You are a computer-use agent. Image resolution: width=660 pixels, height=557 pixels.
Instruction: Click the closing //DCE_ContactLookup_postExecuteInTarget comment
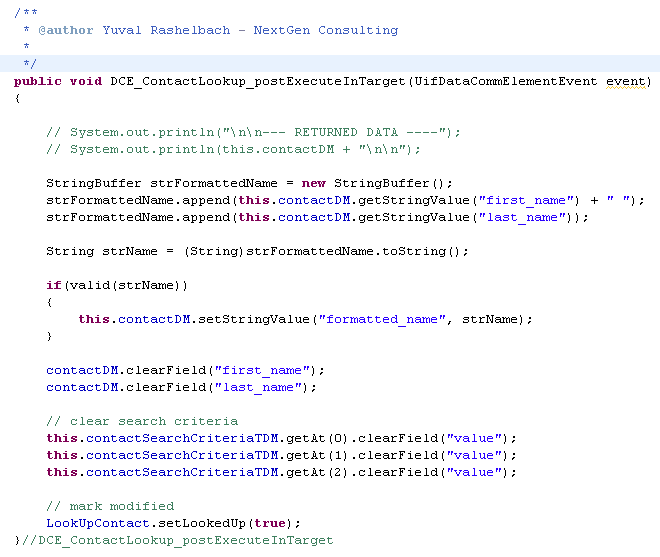pos(180,540)
